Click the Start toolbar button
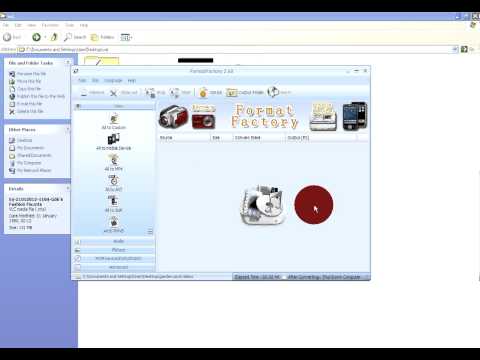This screenshot has width=480, height=360. (180, 92)
